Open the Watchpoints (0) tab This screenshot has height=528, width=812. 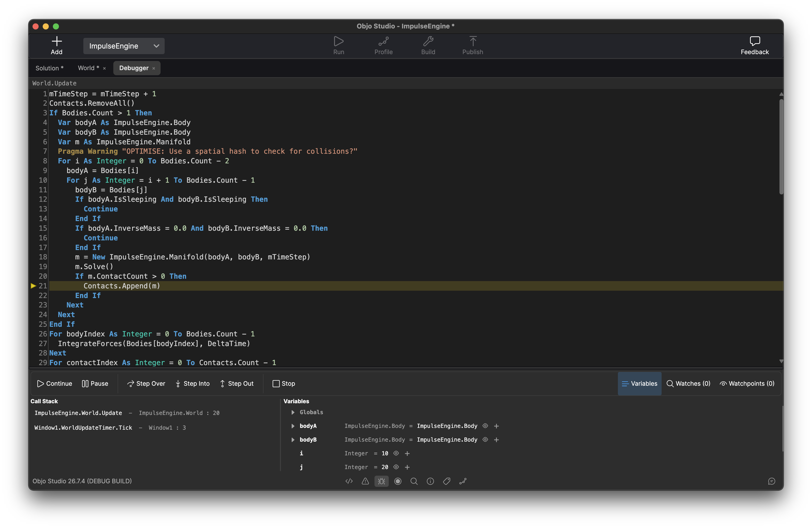[x=747, y=384]
